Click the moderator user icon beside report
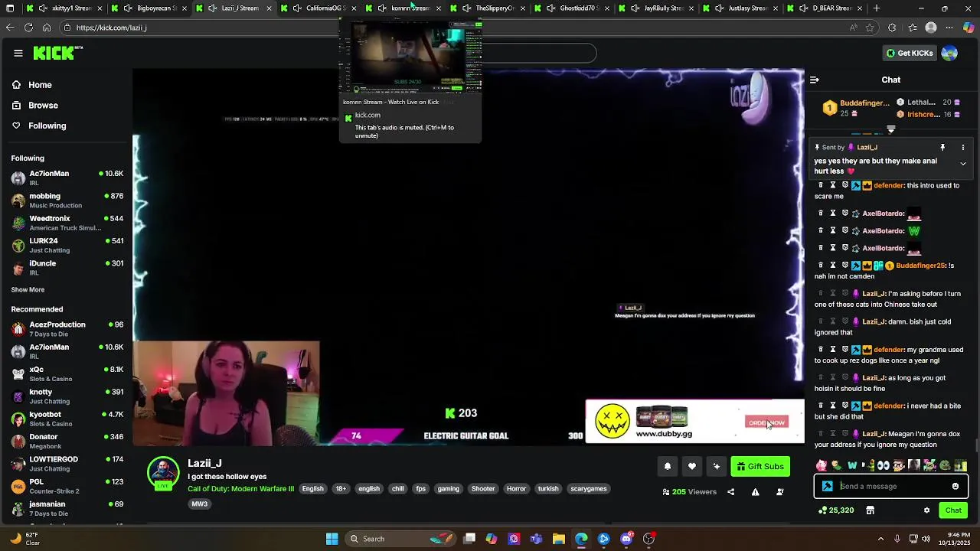 pos(779,492)
